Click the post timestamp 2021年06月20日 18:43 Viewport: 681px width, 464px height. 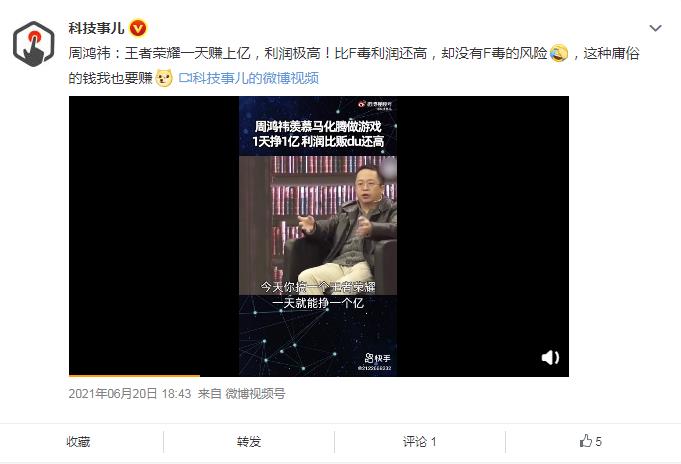click(130, 394)
